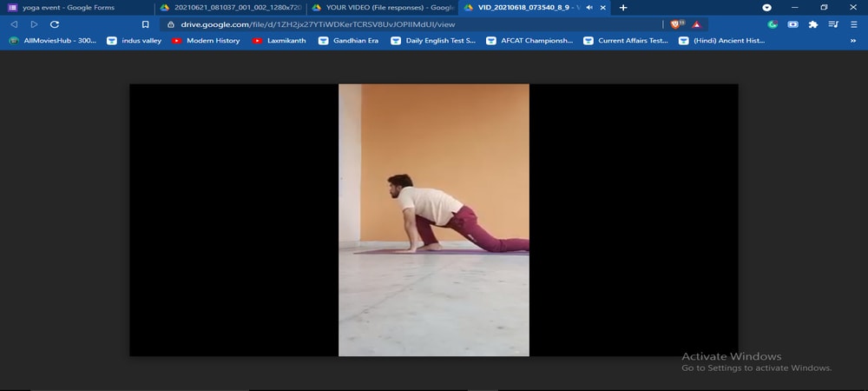The image size is (868, 391).
Task: Open a new browser tab with plus button
Action: [623, 8]
